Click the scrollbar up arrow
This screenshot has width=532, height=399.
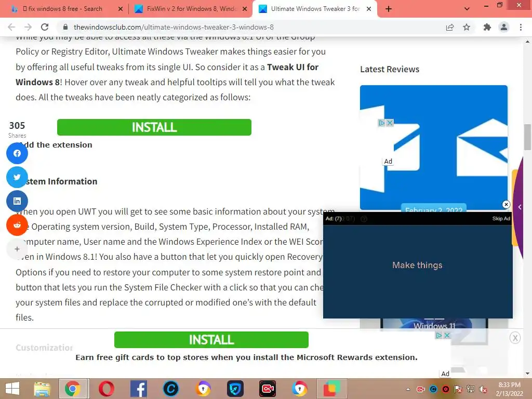528,42
